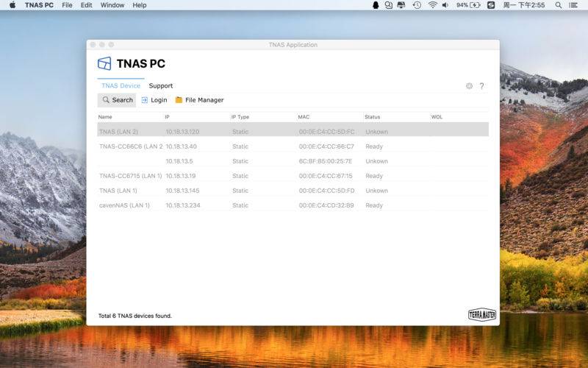Sort by the MAC column header
Image resolution: width=588 pixels, height=368 pixels.
[304, 117]
